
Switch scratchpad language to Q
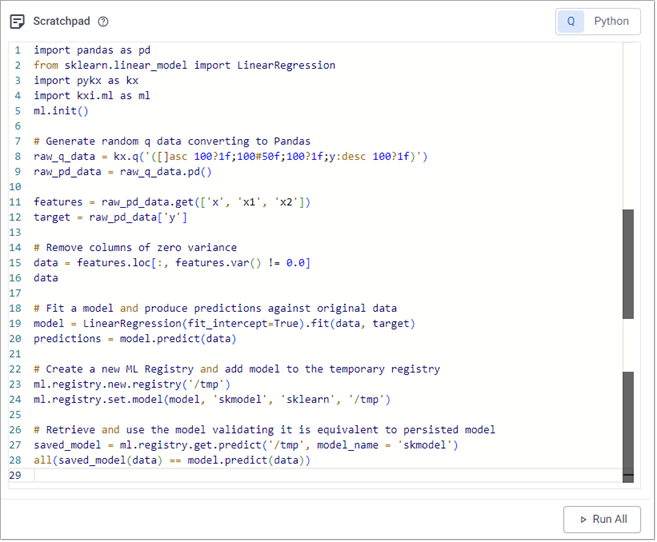571,21
